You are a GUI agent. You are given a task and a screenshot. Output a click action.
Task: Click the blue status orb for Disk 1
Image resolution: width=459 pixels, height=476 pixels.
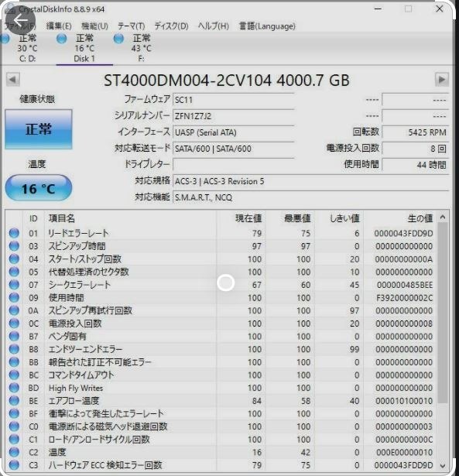coord(62,39)
